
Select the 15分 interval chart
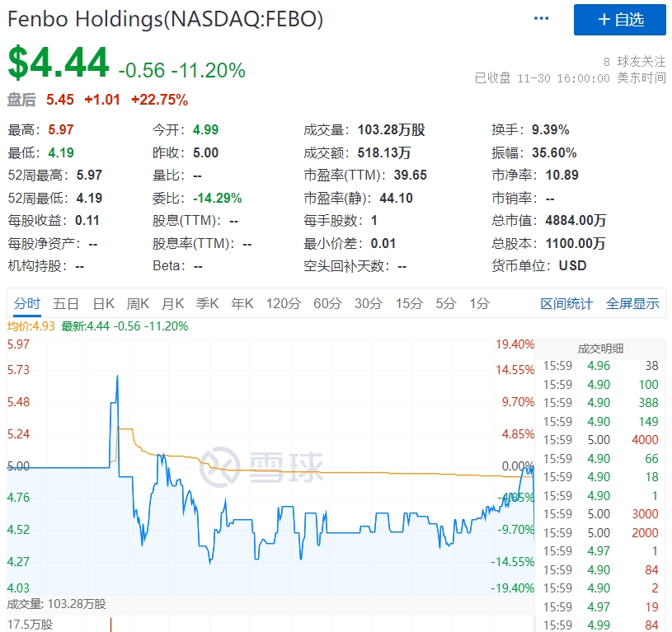click(408, 303)
